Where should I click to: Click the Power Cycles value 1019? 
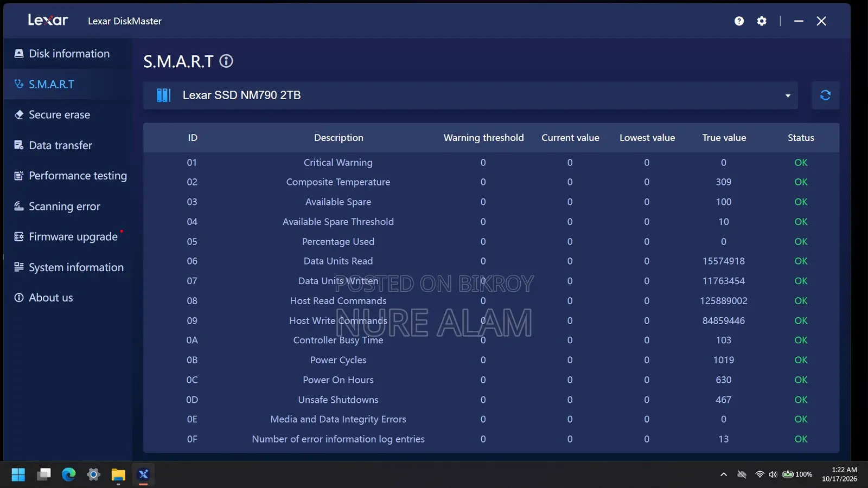click(x=724, y=360)
